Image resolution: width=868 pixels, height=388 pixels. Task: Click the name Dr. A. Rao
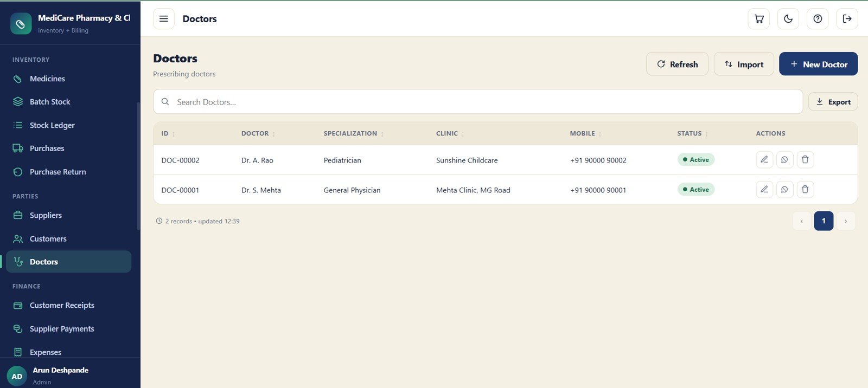point(257,160)
